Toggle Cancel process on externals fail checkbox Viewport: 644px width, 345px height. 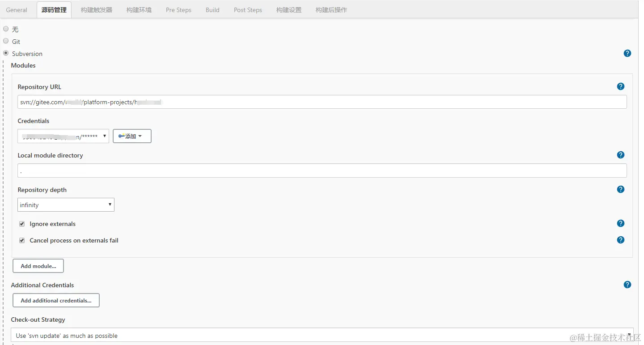pos(22,240)
